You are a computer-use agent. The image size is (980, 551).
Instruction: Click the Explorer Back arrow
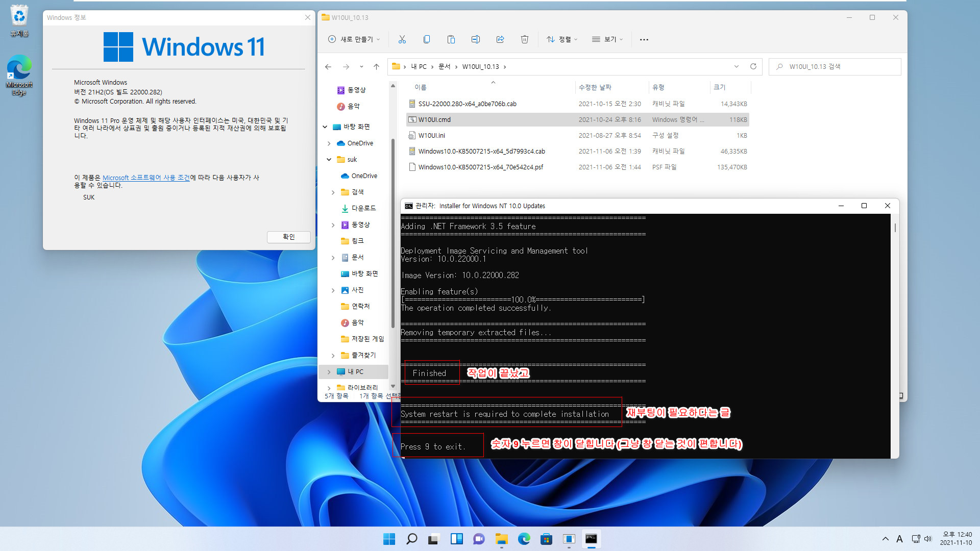328,67
